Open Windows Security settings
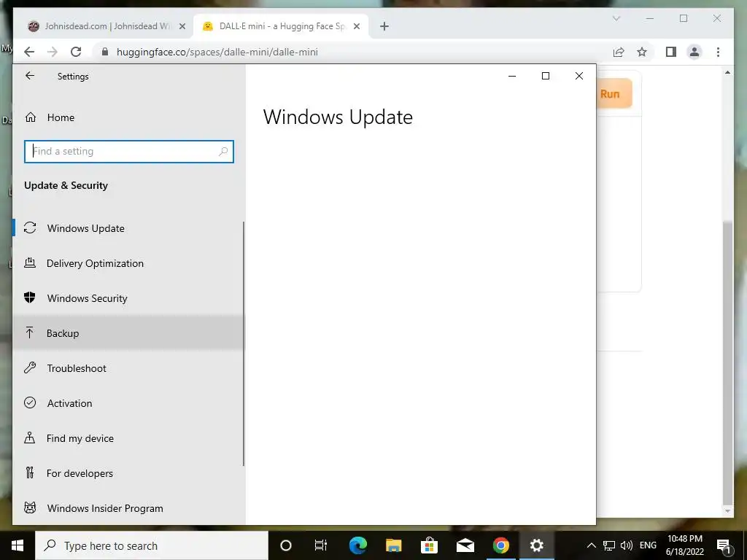The image size is (747, 560). (x=128, y=298)
